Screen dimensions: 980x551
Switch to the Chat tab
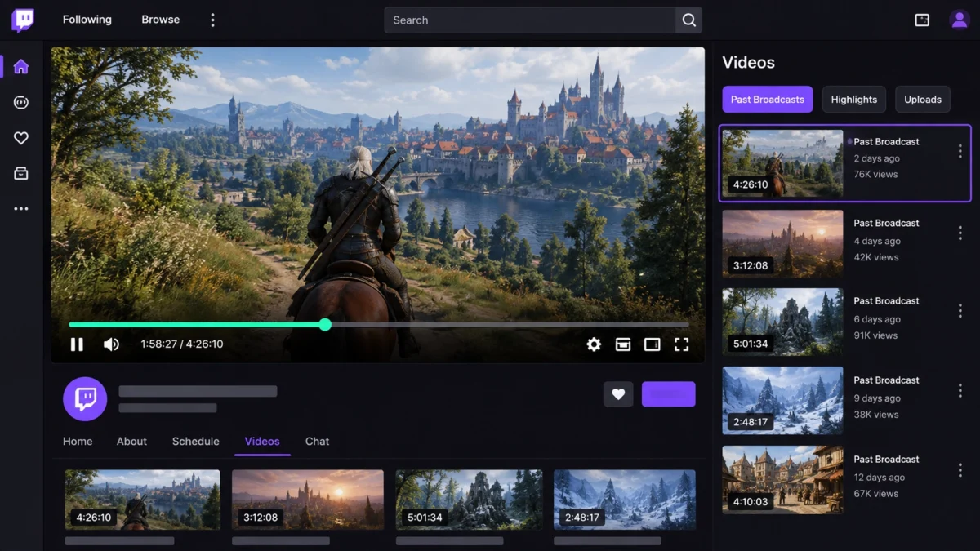click(317, 442)
